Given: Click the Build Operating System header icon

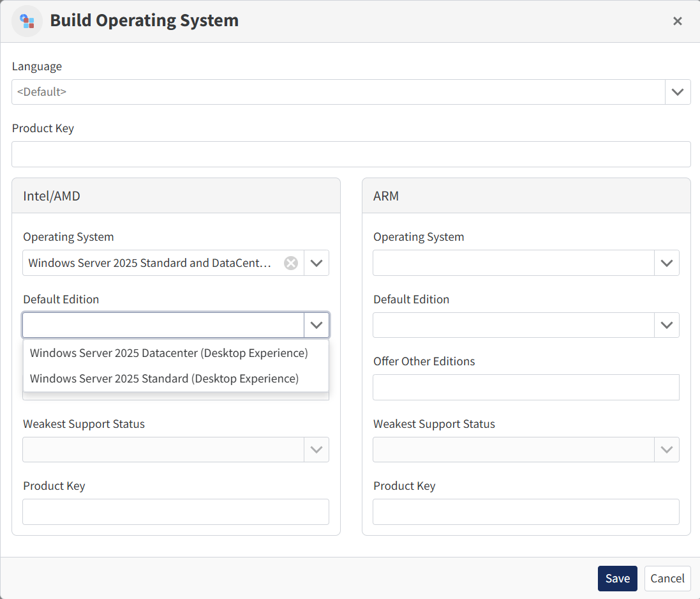Looking at the screenshot, I should click(27, 21).
